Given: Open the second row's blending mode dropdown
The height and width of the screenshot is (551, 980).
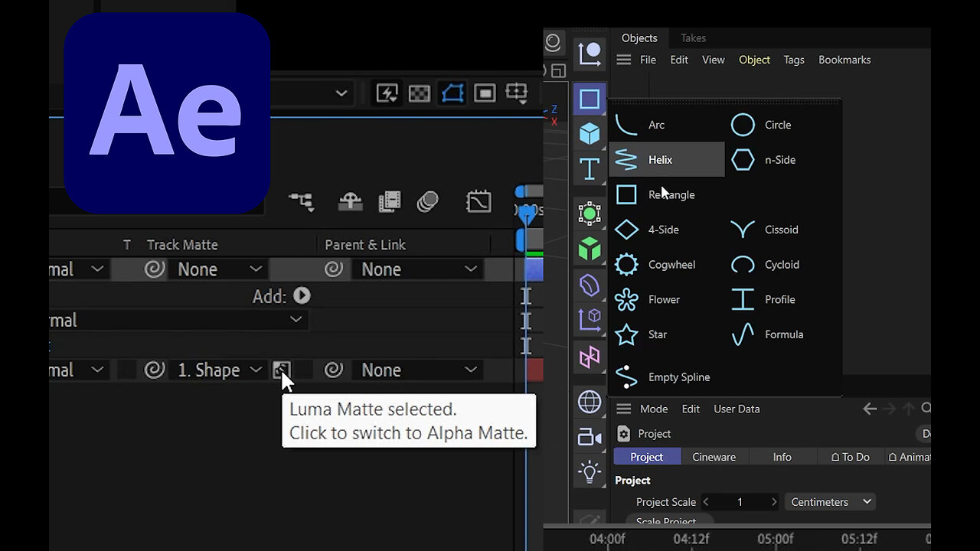Looking at the screenshot, I should 178,320.
